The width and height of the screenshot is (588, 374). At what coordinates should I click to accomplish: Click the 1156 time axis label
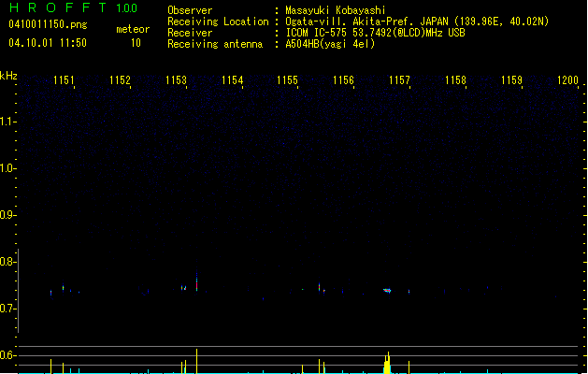click(343, 80)
